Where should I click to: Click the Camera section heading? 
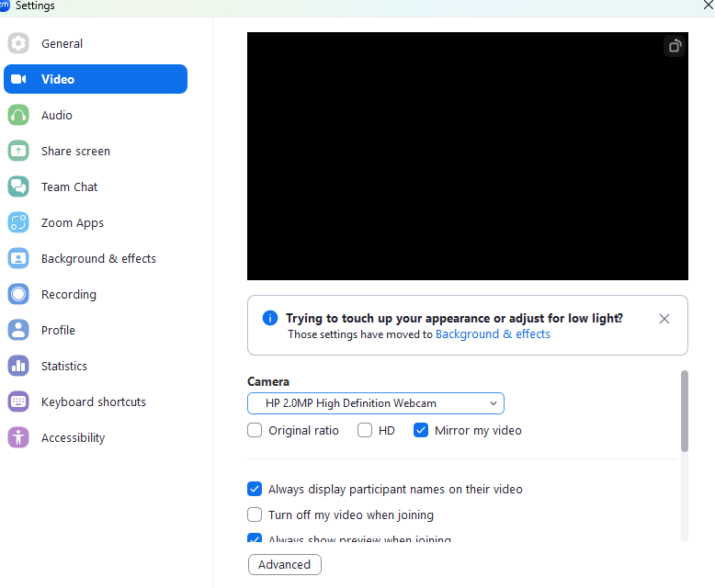point(268,381)
